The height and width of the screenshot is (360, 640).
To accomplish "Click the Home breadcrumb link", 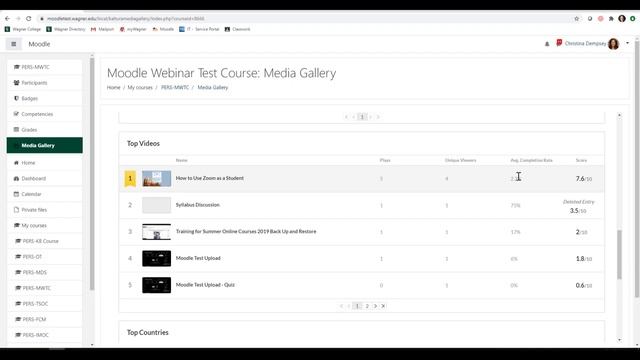I will point(113,87).
